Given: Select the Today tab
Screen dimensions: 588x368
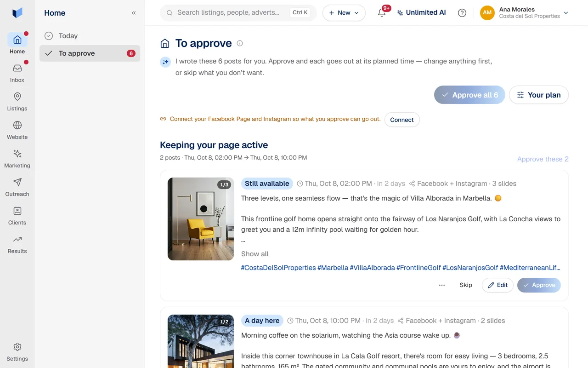Looking at the screenshot, I should 90,36.
